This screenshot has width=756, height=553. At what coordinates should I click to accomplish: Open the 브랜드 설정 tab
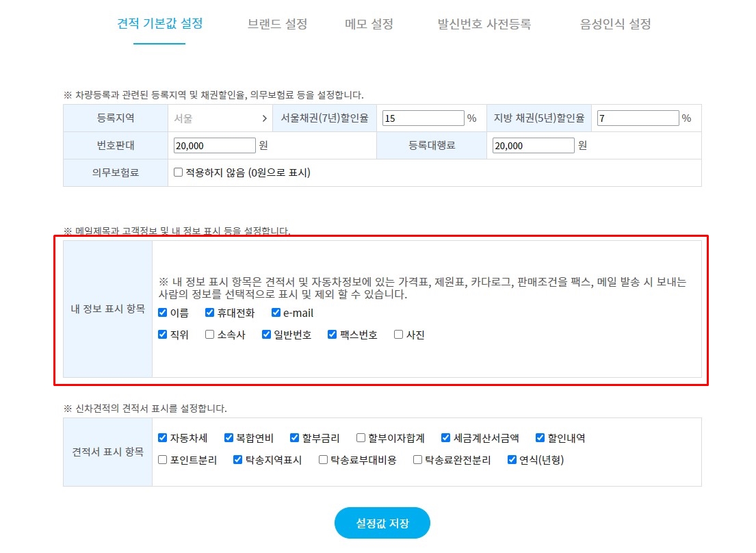coord(277,24)
